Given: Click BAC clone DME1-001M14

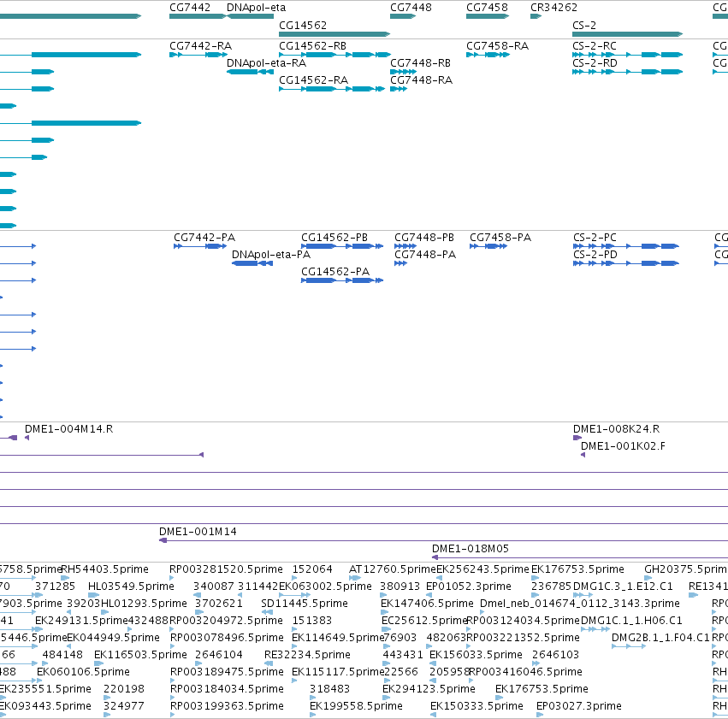Looking at the screenshot, I should [x=198, y=532].
